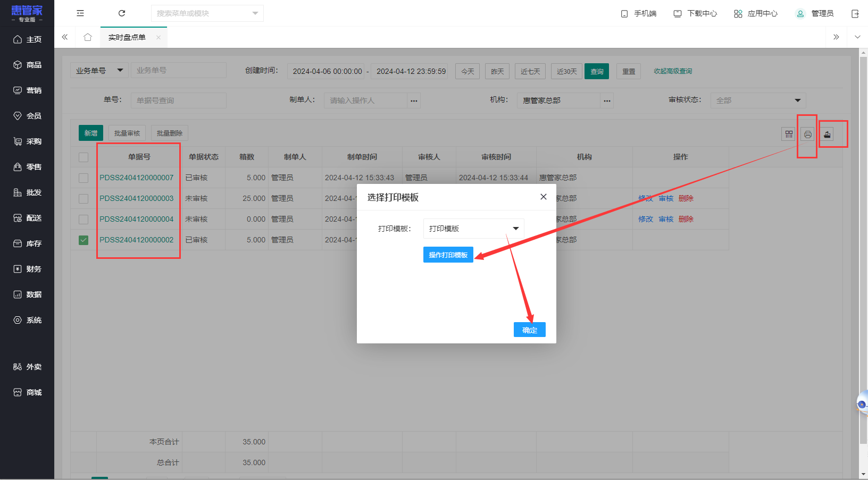The height and width of the screenshot is (480, 868).
Task: Open the 营销 marketing sidebar menu
Action: [x=27, y=90]
